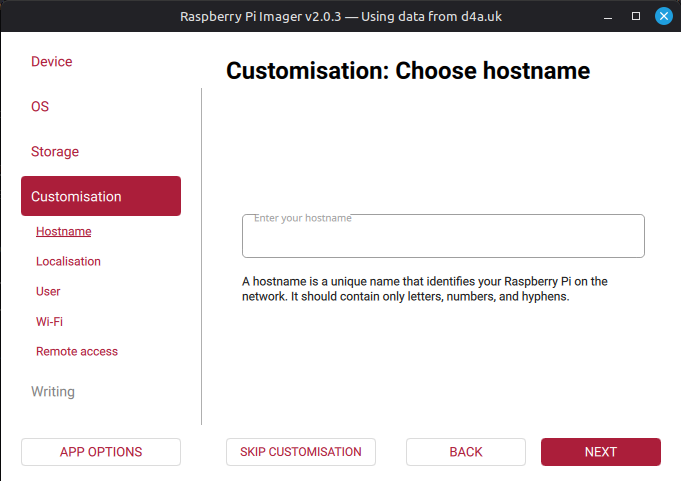Open APP OPTIONS
The height and width of the screenshot is (481, 681).
point(101,452)
